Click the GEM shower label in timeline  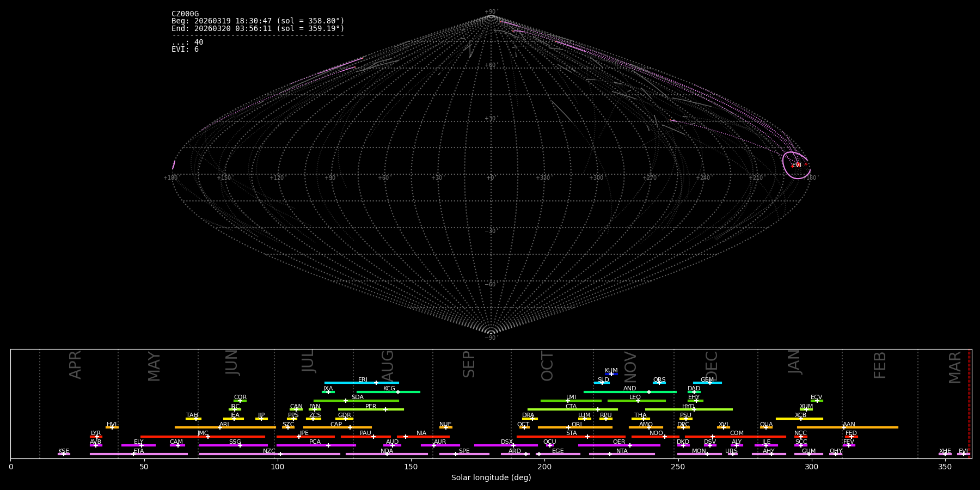pos(707,380)
